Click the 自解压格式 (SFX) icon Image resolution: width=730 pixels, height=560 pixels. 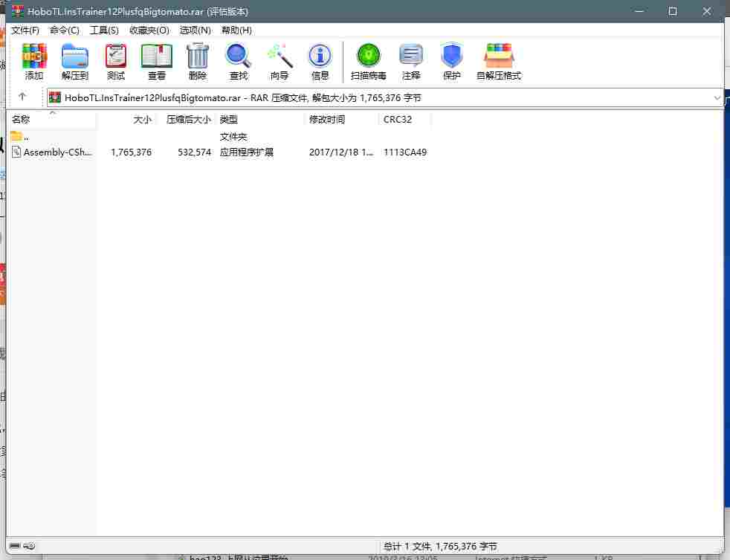click(499, 56)
